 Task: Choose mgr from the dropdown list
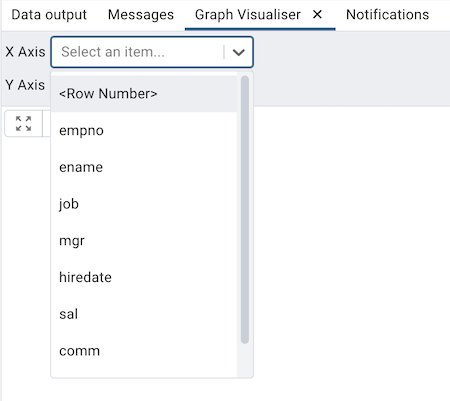(144, 240)
